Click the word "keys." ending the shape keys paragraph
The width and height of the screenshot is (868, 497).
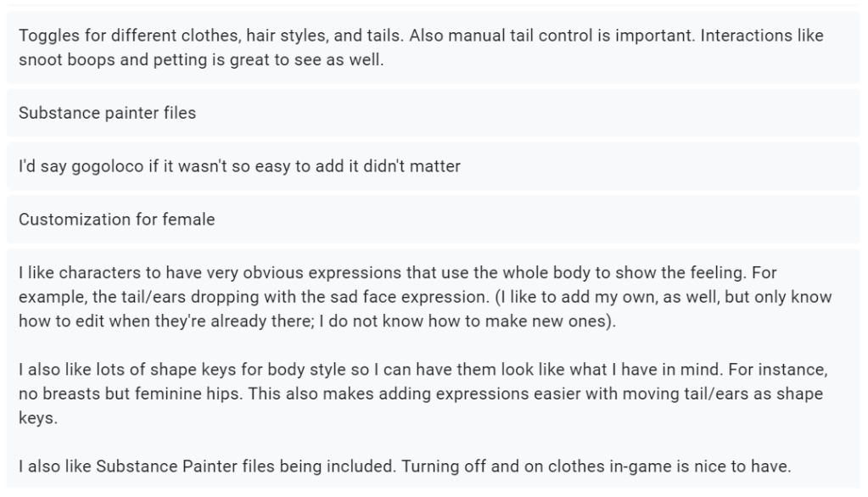coord(38,419)
